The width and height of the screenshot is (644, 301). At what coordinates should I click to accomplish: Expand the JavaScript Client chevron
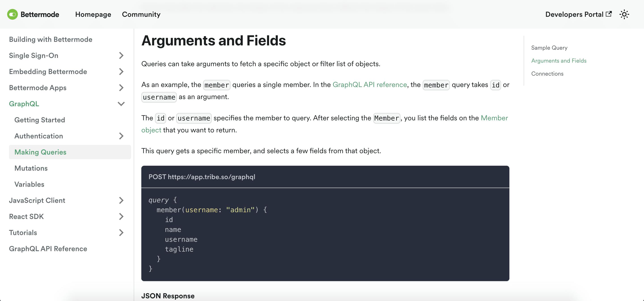121,201
